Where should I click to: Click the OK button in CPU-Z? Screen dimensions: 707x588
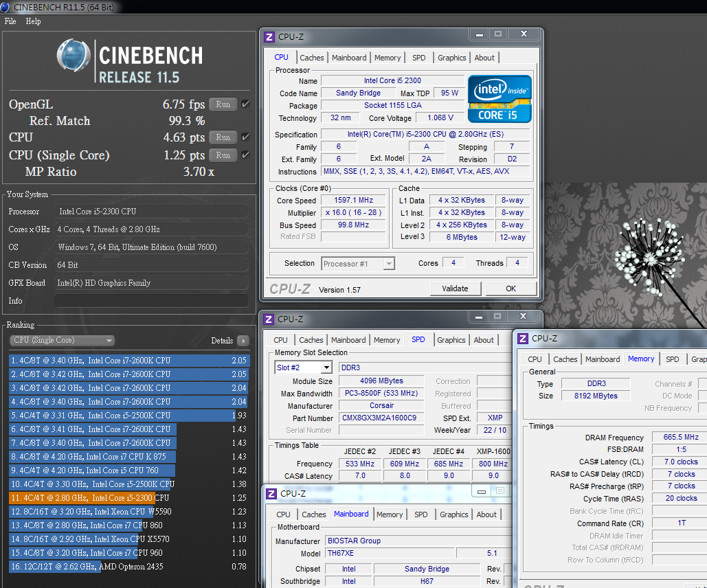pos(511,289)
